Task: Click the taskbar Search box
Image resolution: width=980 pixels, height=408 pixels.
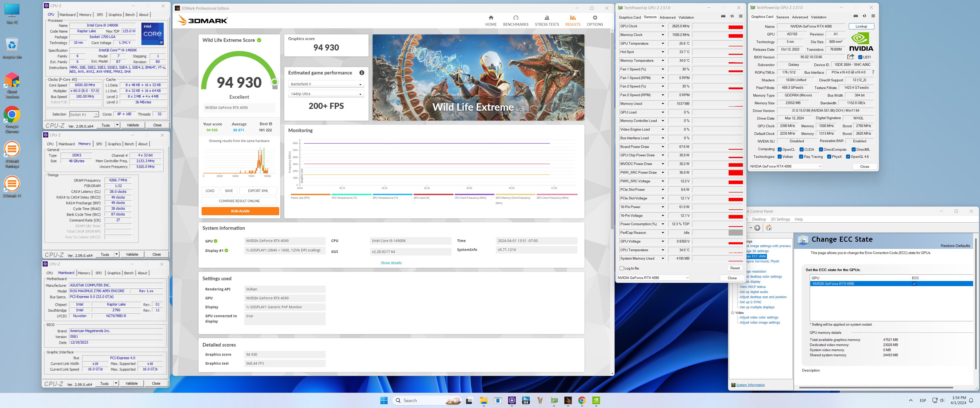Action: point(427,400)
